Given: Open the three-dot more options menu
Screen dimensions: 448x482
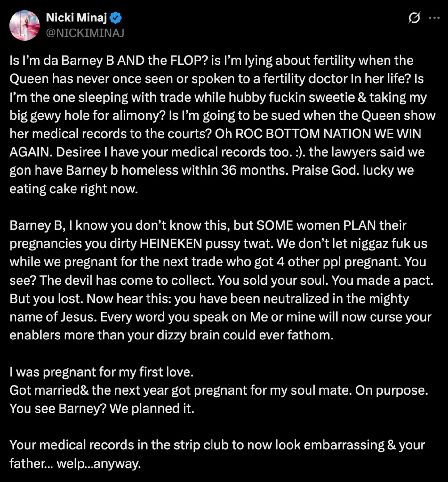Looking at the screenshot, I should (434, 18).
